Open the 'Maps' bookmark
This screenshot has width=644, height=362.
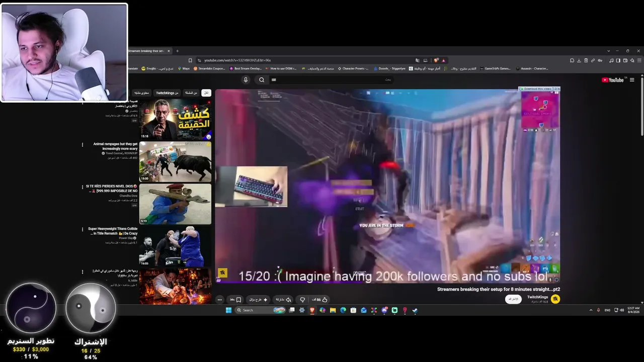(184, 68)
